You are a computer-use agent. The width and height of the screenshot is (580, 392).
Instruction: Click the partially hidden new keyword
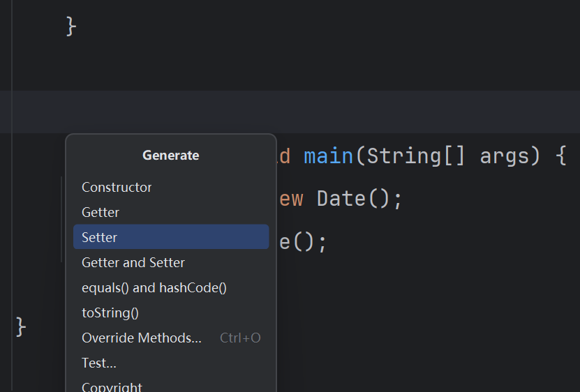click(x=291, y=199)
